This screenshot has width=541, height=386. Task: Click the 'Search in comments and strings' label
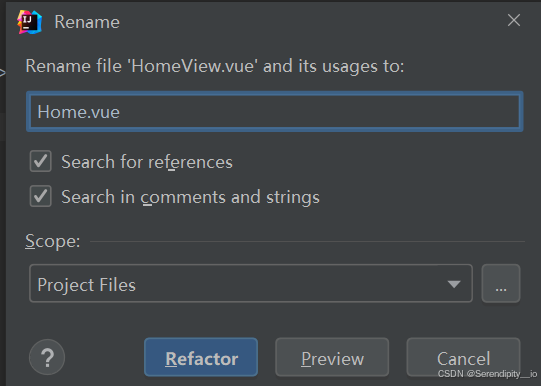point(190,197)
